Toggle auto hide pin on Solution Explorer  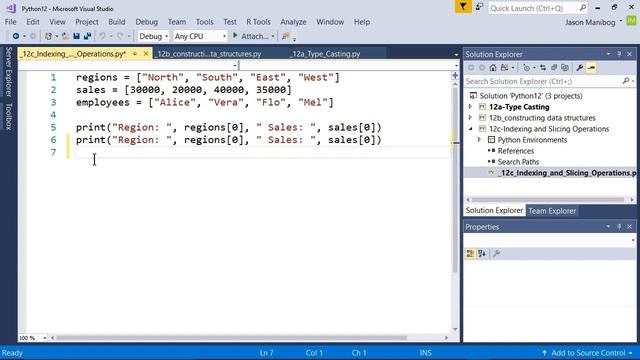(x=619, y=54)
